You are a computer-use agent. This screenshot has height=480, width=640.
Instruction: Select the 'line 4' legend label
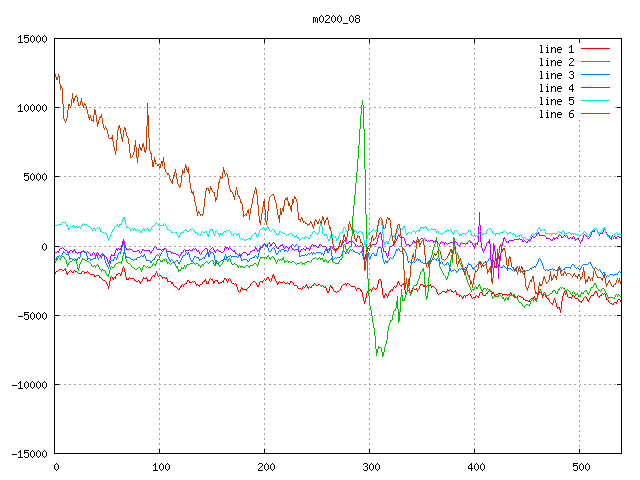pyautogui.click(x=557, y=88)
